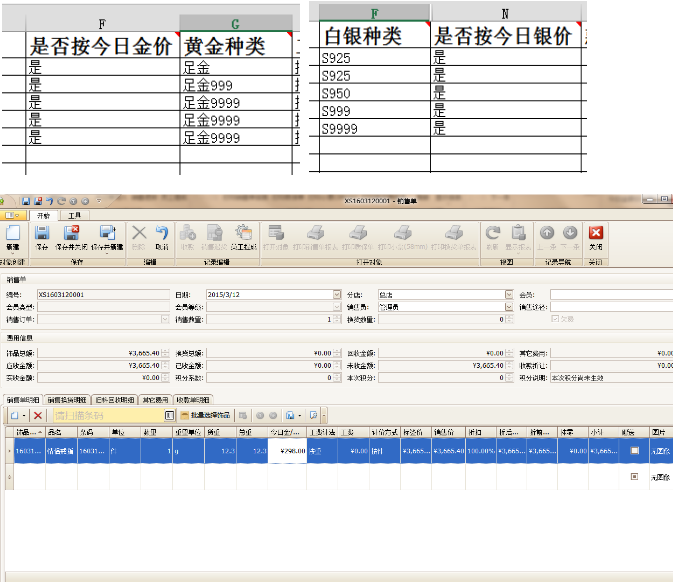Click red X delete row icon in detail toolbar

38,415
